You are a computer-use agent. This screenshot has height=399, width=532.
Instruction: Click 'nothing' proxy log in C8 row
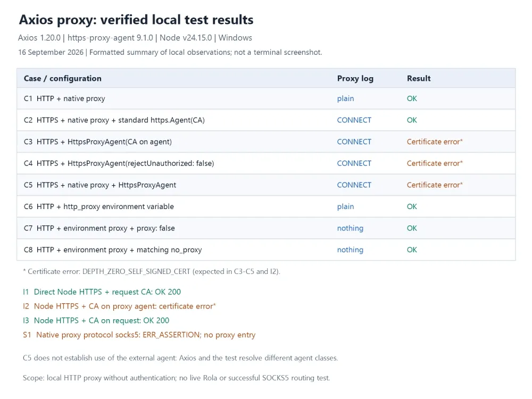350,250
